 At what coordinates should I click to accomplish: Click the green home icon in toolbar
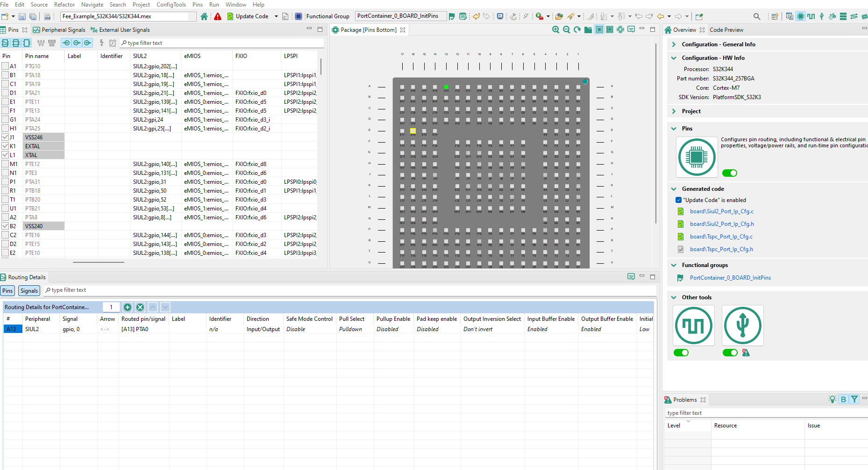click(204, 16)
